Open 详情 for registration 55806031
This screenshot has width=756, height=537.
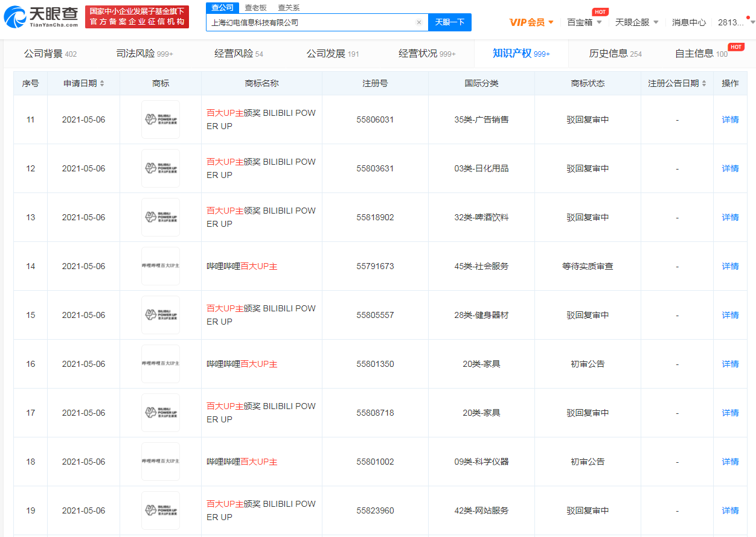point(730,119)
